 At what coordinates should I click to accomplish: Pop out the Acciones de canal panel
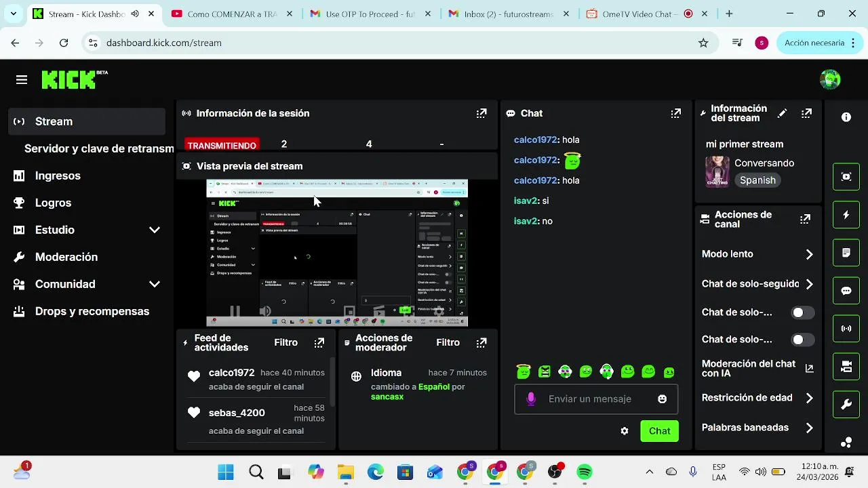805,219
